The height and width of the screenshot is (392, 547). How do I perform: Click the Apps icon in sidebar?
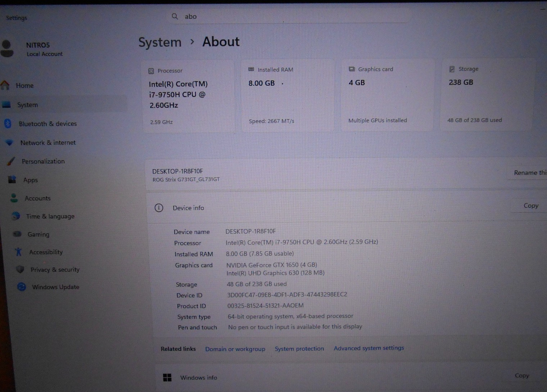(12, 179)
